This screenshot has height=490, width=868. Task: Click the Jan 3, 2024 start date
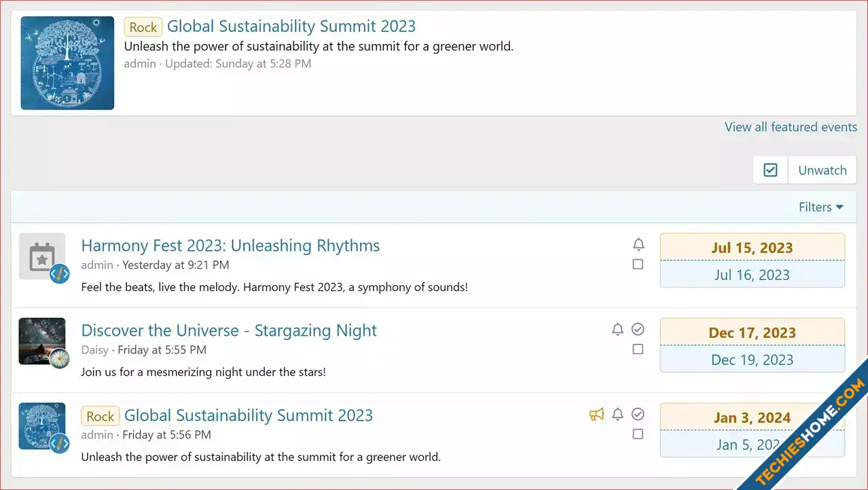click(753, 417)
